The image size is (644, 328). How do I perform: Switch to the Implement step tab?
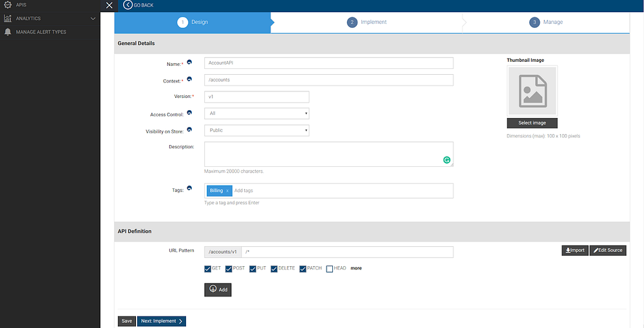367,22
